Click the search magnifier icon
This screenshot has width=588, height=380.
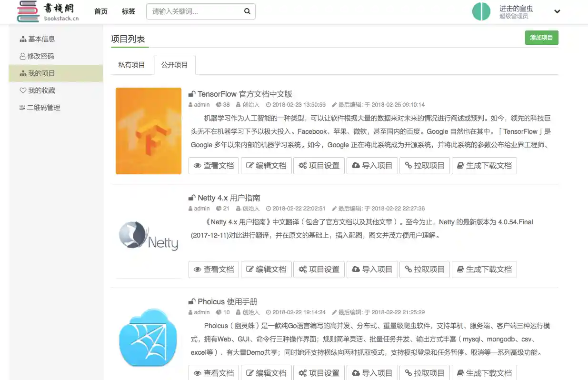point(247,11)
